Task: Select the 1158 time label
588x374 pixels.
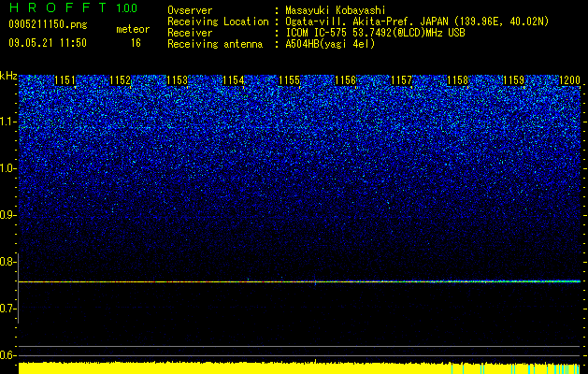Action: point(458,80)
